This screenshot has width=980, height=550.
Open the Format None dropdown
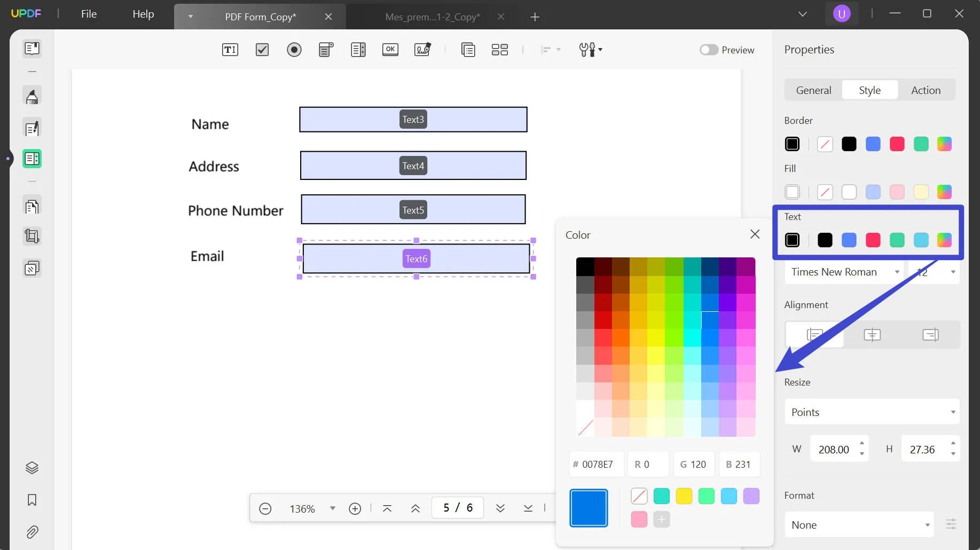click(x=859, y=525)
